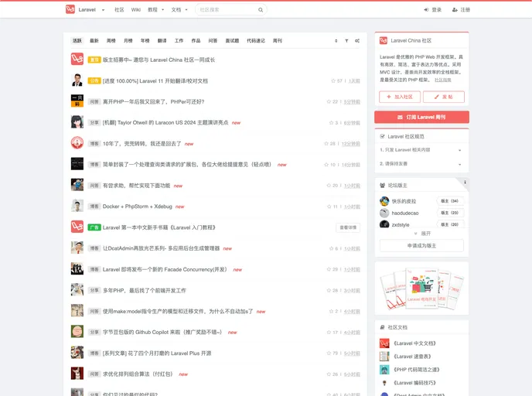Expand moderator list with 展开

(x=422, y=234)
